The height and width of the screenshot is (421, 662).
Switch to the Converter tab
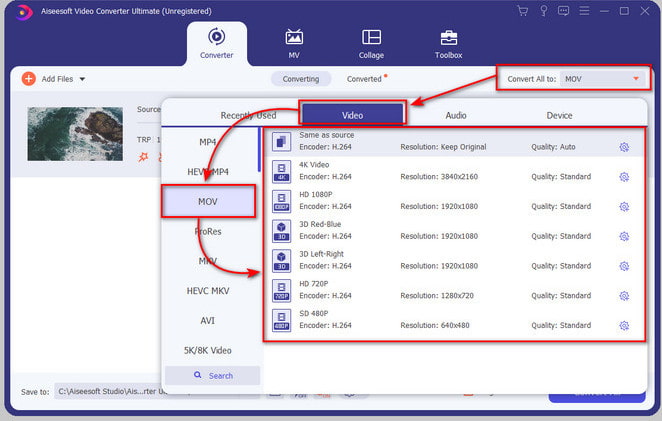click(x=217, y=43)
